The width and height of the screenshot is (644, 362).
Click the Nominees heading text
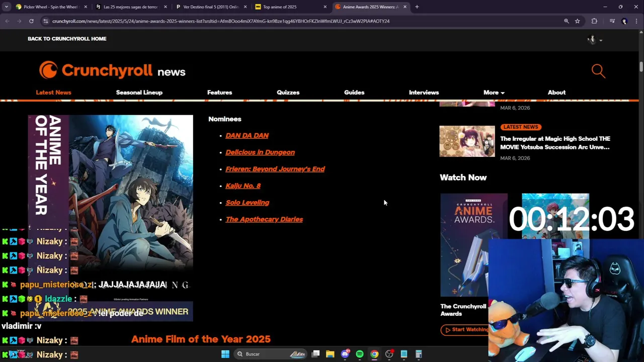click(x=225, y=119)
